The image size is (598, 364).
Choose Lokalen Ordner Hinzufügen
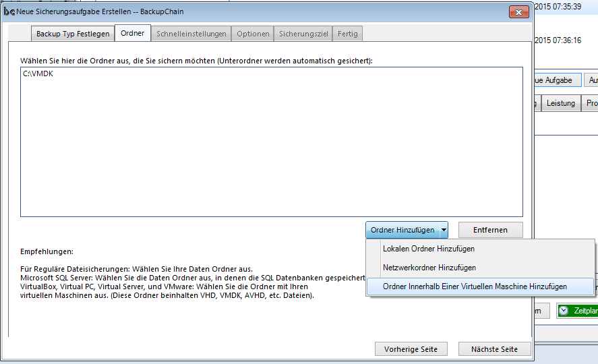coord(480,249)
